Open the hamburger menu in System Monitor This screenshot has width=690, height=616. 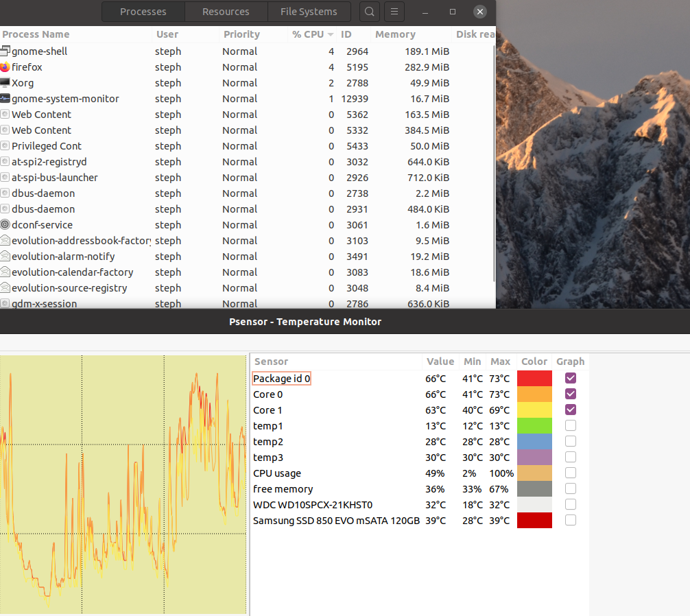click(x=394, y=12)
